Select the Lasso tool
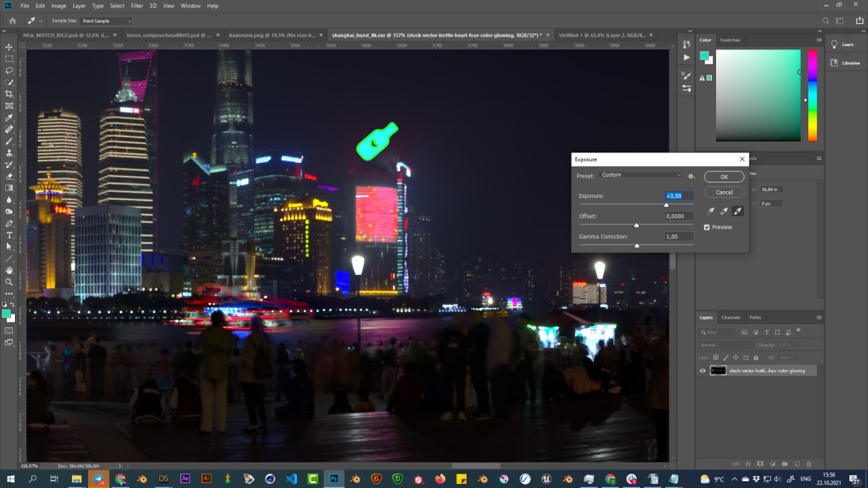The width and height of the screenshot is (868, 488). (x=9, y=70)
